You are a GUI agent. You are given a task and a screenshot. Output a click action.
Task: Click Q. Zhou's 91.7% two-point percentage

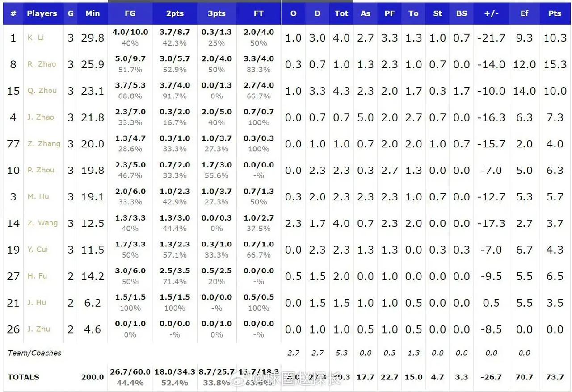point(175,96)
